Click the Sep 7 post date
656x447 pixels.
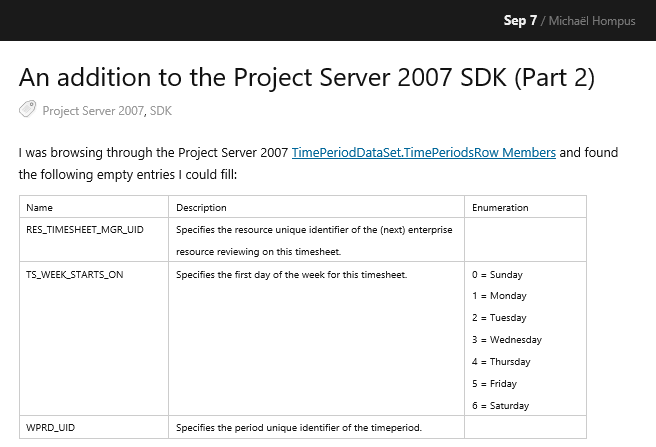(520, 20)
